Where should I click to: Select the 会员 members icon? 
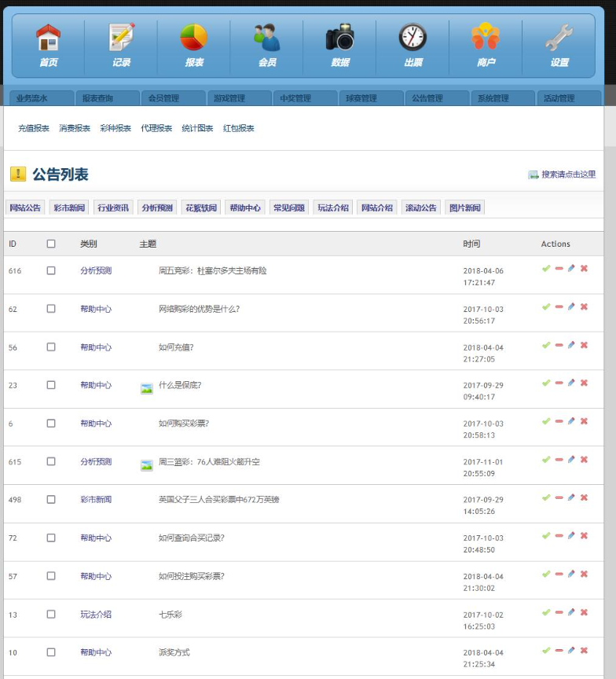click(267, 37)
